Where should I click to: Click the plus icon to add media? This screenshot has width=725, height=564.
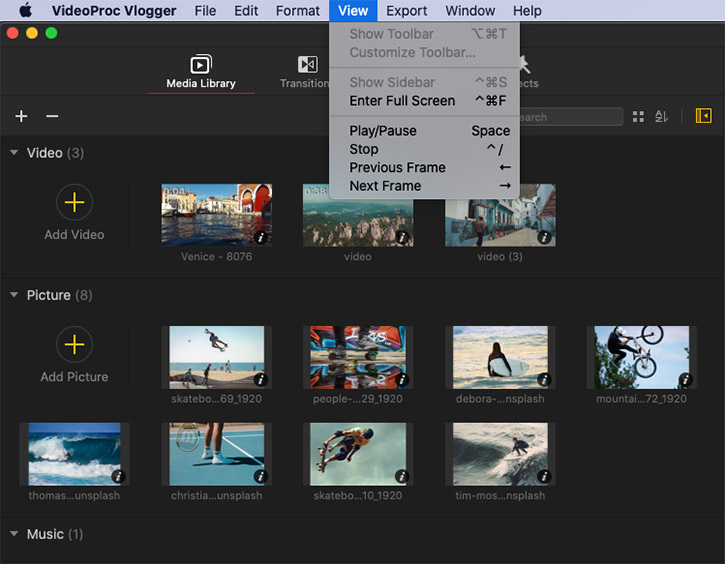21,116
